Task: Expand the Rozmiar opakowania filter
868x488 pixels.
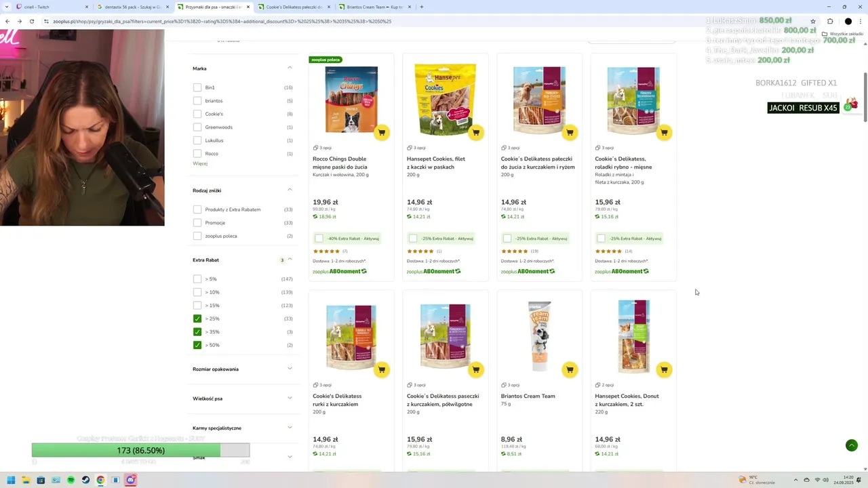Action: point(290,369)
